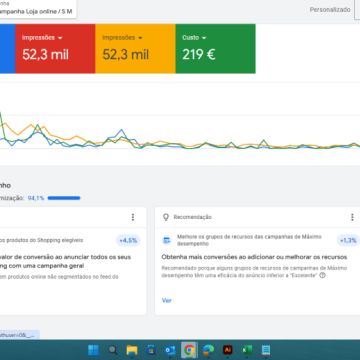This screenshot has height=360, width=360.
Task: Open the green Custo metric dropdown
Action: click(x=204, y=38)
